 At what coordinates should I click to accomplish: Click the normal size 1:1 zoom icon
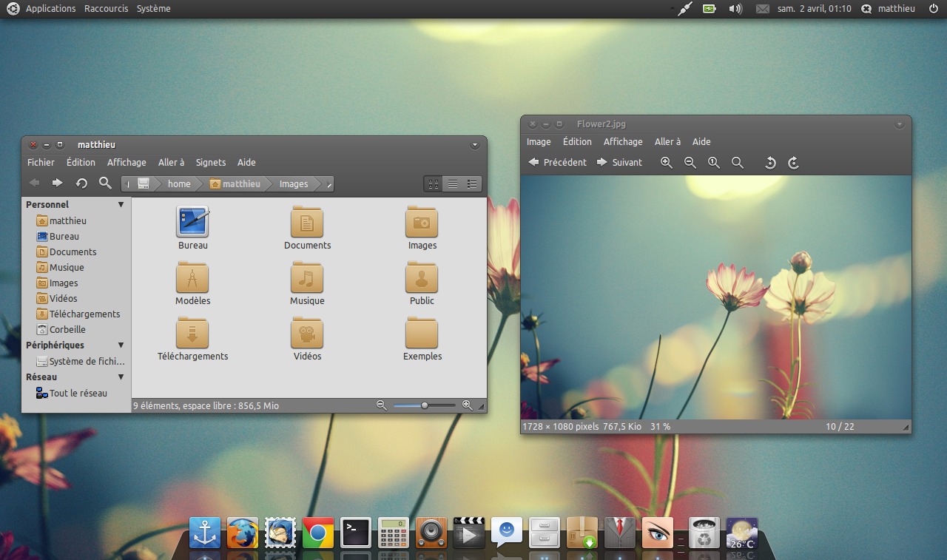pyautogui.click(x=714, y=163)
